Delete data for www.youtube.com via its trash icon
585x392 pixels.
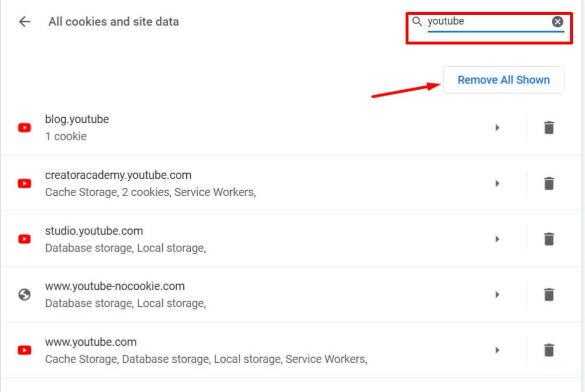point(548,350)
